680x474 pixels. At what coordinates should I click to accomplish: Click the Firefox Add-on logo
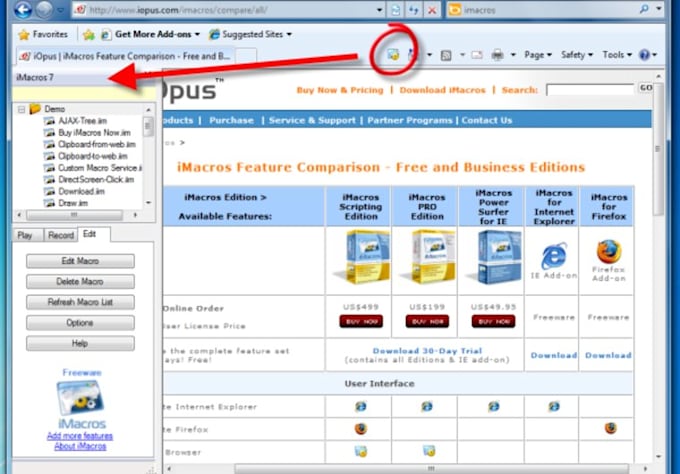609,252
